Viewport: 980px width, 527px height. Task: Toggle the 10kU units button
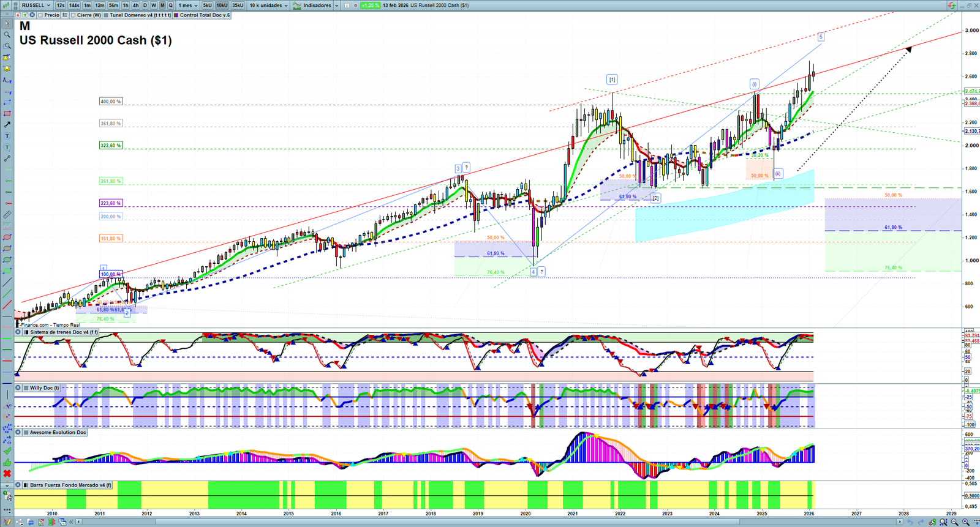222,6
